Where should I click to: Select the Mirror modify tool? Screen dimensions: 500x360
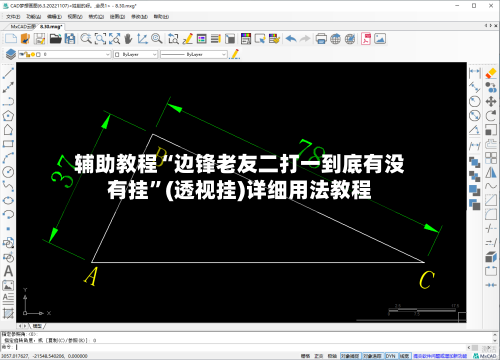coord(491,172)
